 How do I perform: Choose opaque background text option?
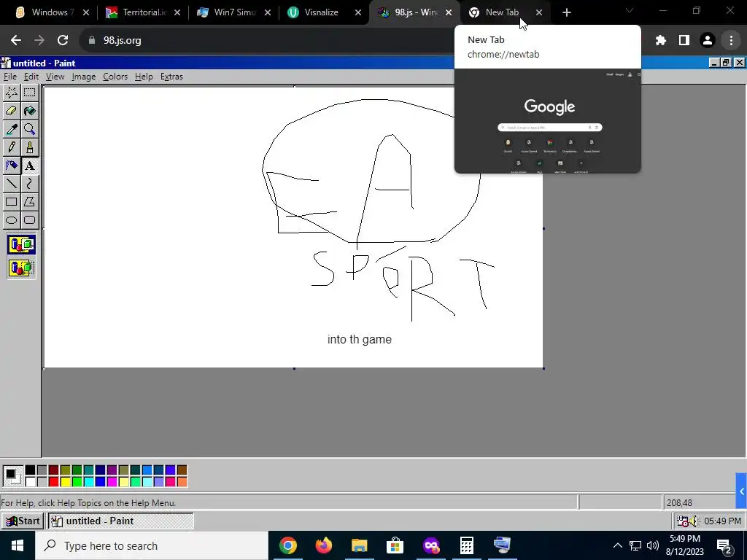[x=21, y=245]
